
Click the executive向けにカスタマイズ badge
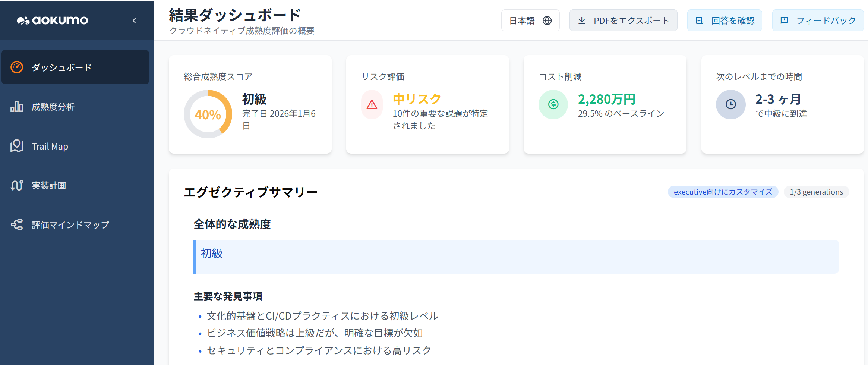[723, 192]
